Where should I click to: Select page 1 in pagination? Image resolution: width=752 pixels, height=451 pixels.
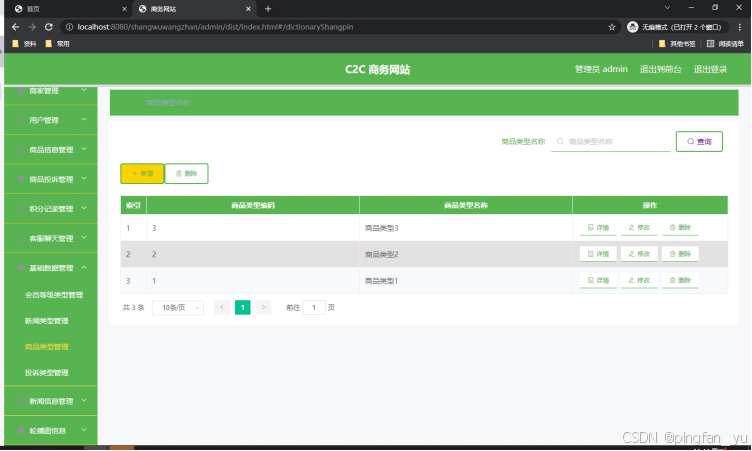243,308
